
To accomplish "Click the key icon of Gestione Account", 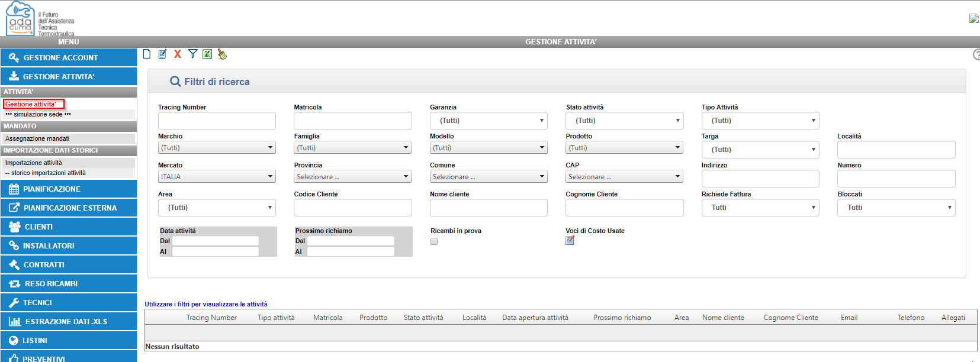I will 14,57.
